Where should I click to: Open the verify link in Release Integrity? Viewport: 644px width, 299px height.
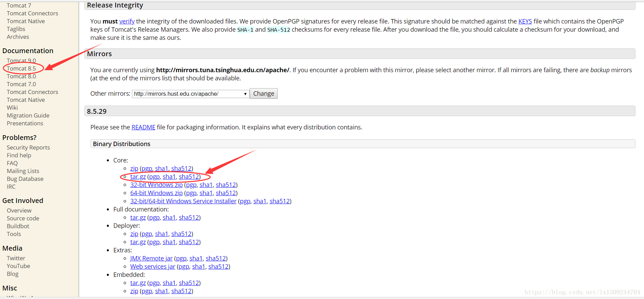point(127,21)
